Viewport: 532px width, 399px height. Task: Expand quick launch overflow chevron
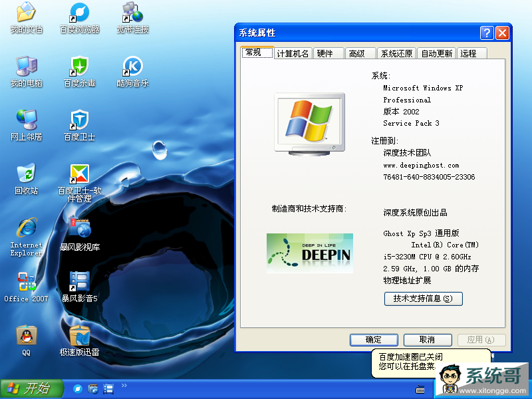pos(124,385)
